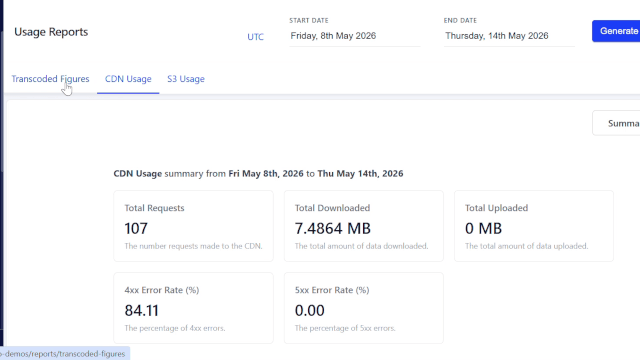Click 'The number requests made to the CDN.'
The width and height of the screenshot is (640, 360).
tap(193, 246)
